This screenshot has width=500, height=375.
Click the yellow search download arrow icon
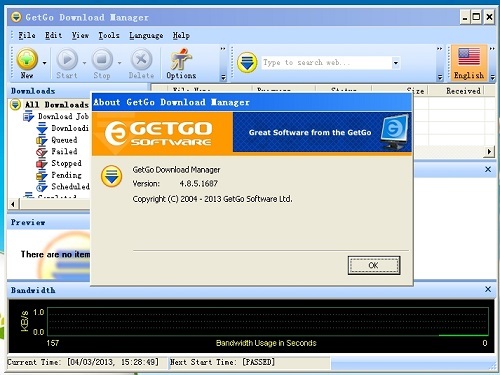(247, 62)
